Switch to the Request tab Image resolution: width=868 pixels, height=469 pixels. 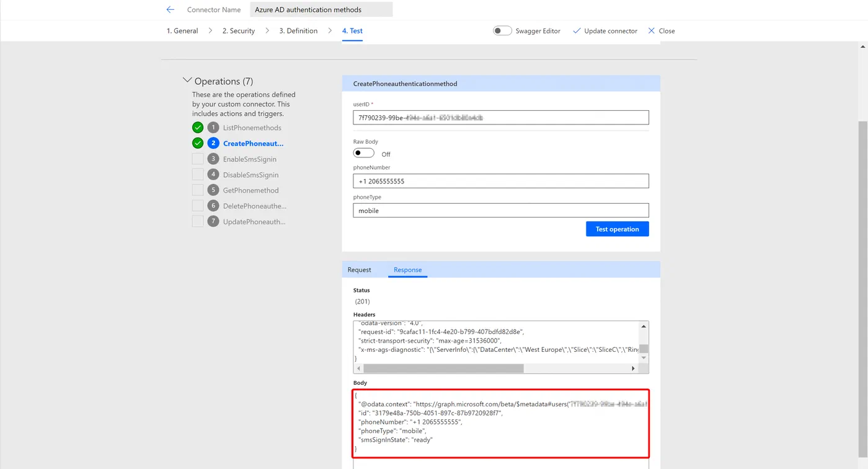point(359,270)
